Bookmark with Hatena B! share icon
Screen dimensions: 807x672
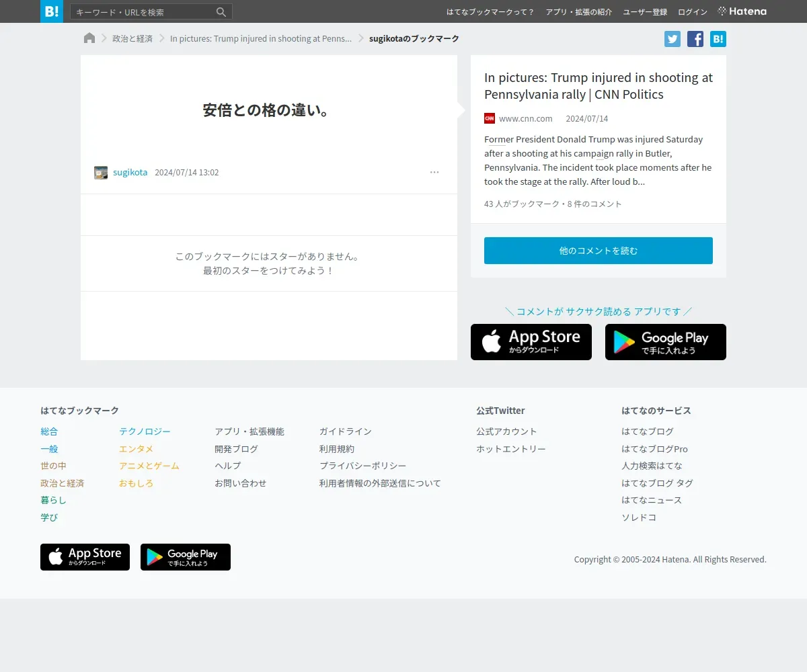tap(718, 39)
